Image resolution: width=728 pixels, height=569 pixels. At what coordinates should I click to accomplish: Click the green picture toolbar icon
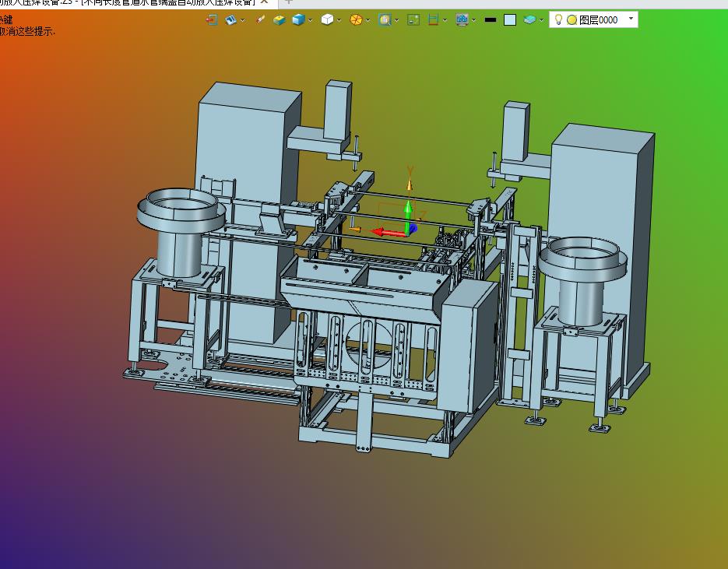(x=413, y=19)
